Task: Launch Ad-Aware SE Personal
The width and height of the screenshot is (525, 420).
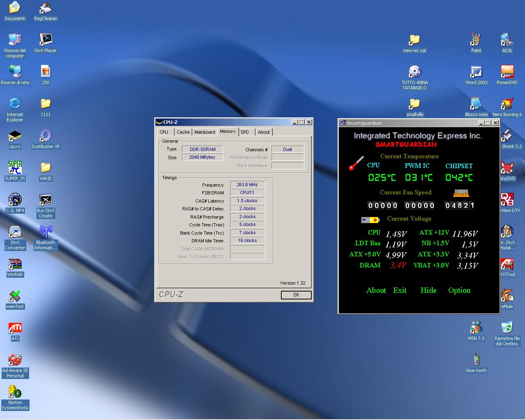Action: pos(15,365)
